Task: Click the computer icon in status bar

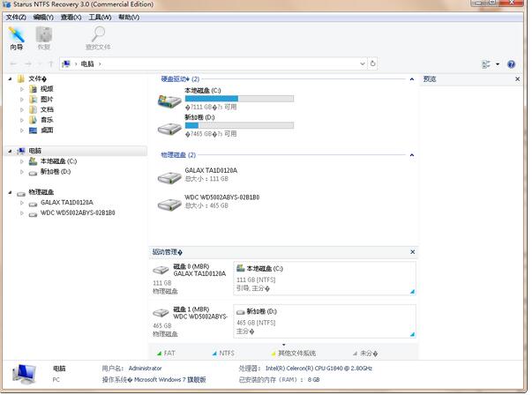Action: [x=24, y=374]
